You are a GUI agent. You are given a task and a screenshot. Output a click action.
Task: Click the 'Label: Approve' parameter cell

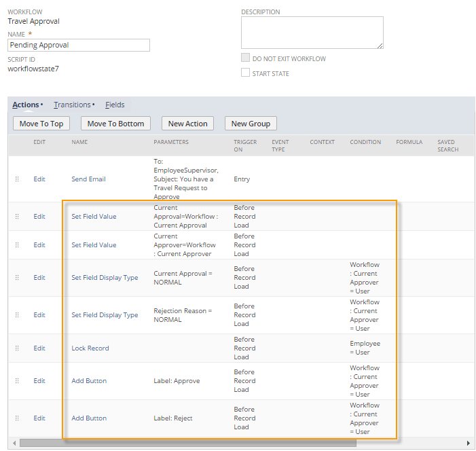point(177,381)
